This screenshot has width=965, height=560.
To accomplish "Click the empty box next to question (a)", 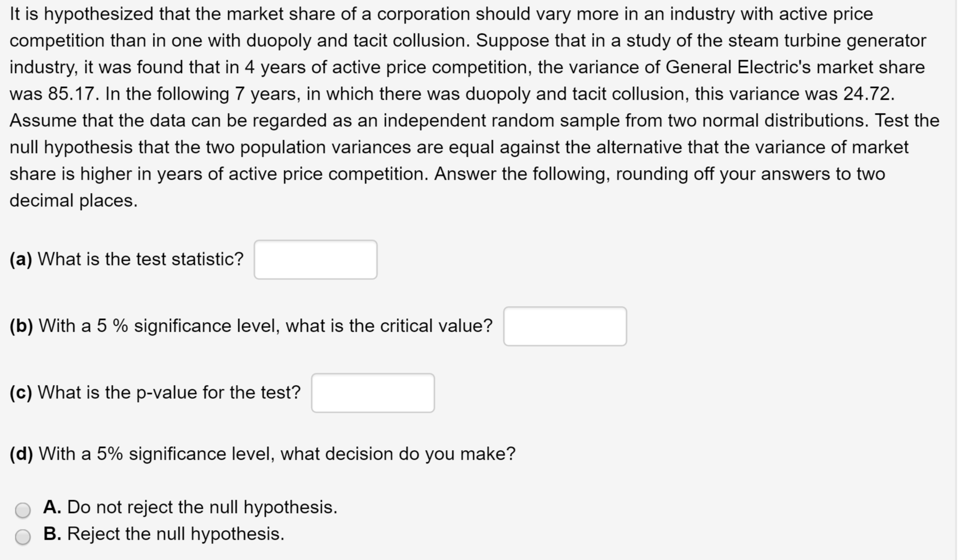I will tap(315, 259).
